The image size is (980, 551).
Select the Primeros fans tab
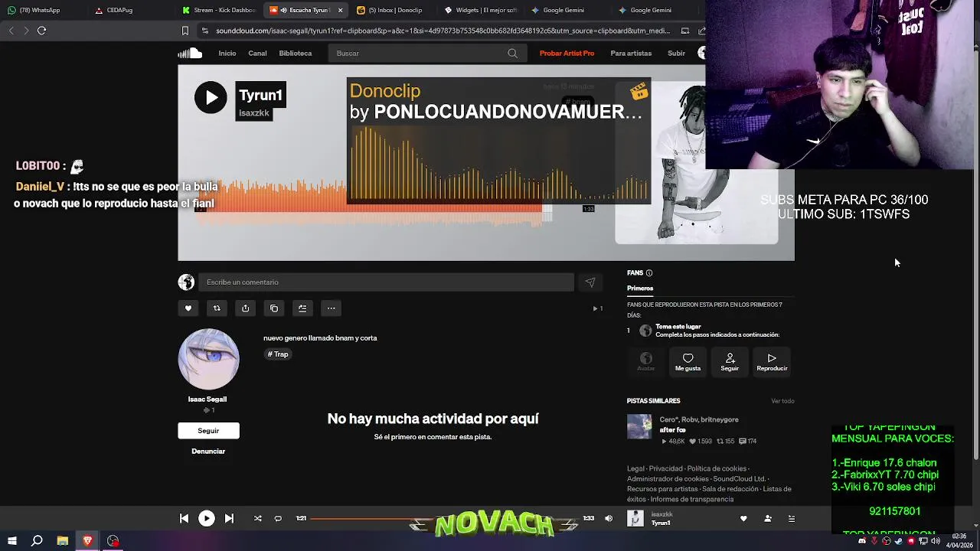click(640, 289)
